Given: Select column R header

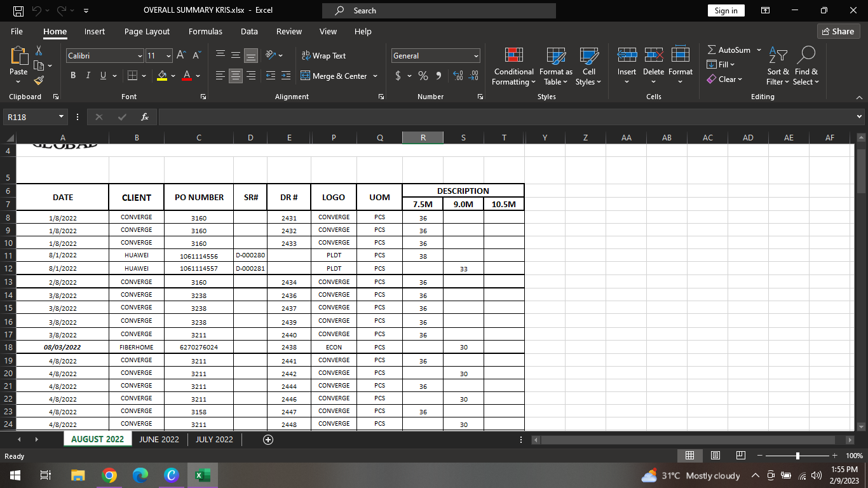Looking at the screenshot, I should [423, 137].
